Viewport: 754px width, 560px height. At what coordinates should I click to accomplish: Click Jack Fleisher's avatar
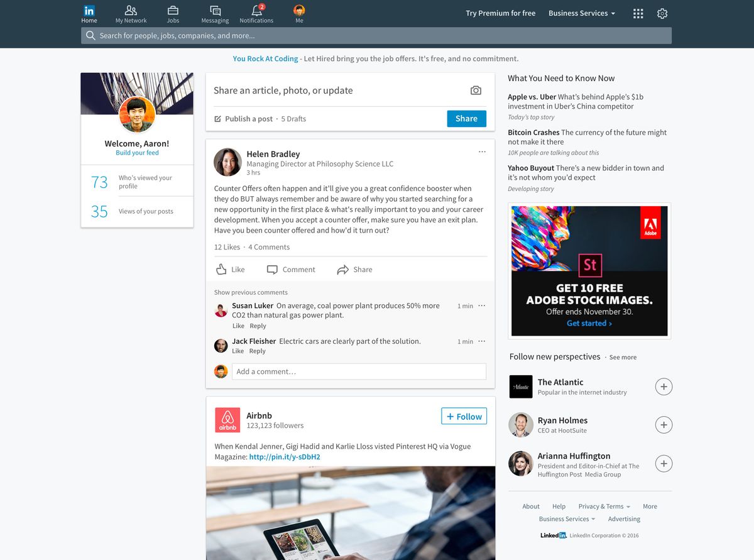[x=221, y=346]
